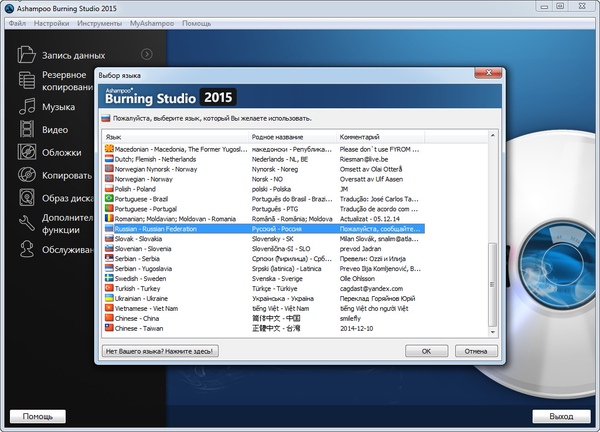Select the Музыка music note icon
The width and height of the screenshot is (600, 432).
tap(26, 105)
